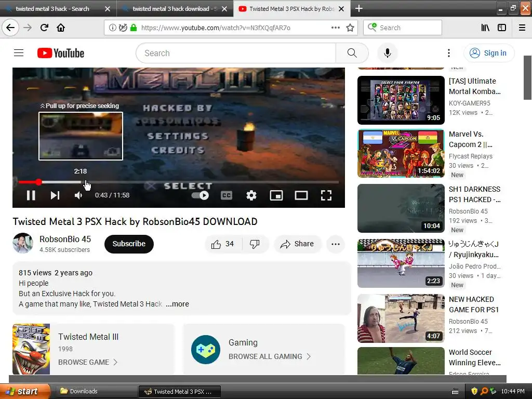
Task: Open SH1 DARKNESS PS1 HACKED video title
Action: (x=474, y=194)
